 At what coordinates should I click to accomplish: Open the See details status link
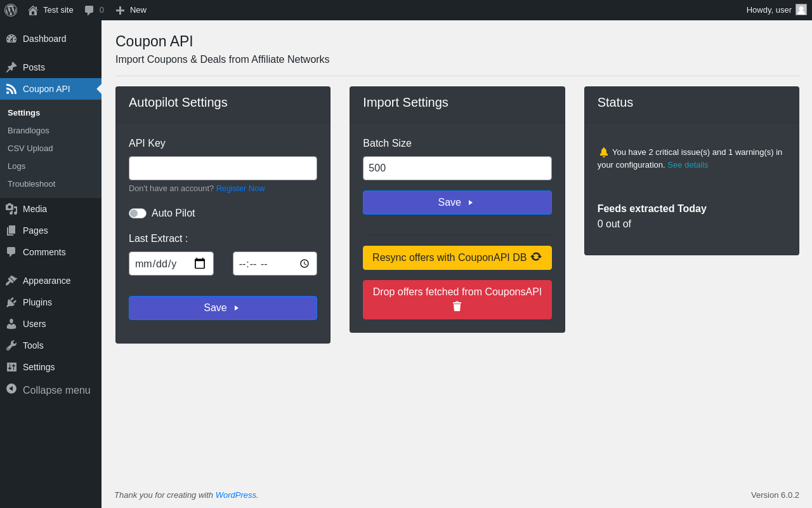pyautogui.click(x=688, y=165)
